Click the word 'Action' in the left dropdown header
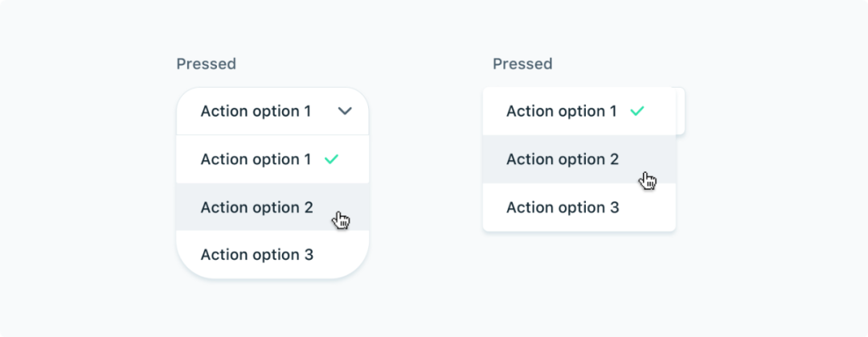Screen dimensions: 868x337 [224, 111]
